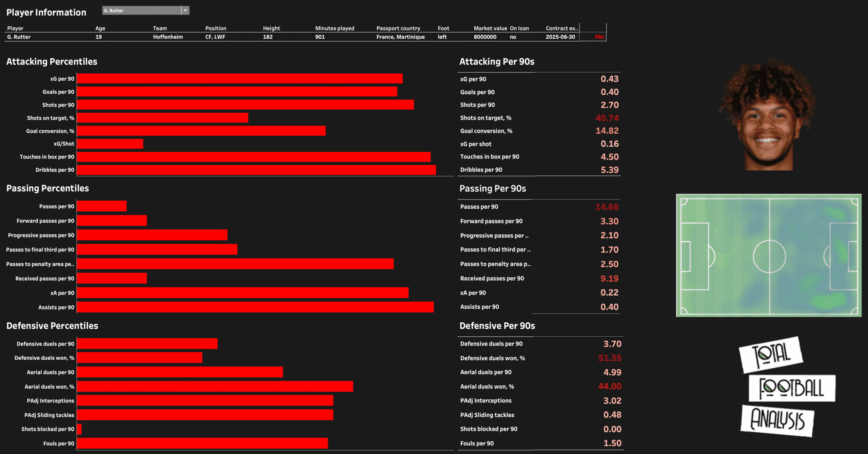This screenshot has width=868, height=454.
Task: Click the pitch heatmap image
Action: pyautogui.click(x=769, y=256)
